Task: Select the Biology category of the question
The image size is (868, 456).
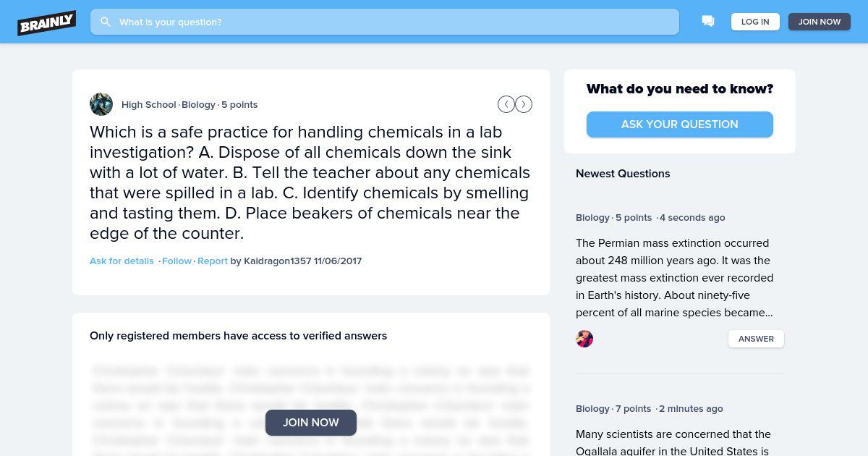Action: (198, 104)
